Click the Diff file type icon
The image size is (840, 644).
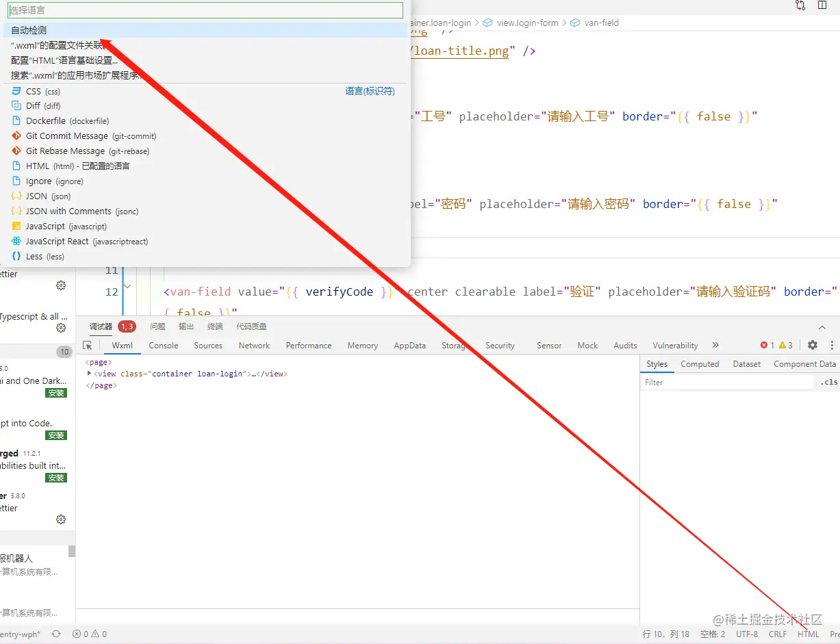[16, 106]
